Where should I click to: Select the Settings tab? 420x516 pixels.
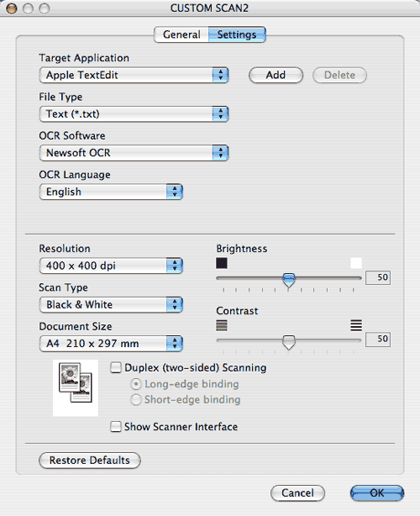pos(237,34)
